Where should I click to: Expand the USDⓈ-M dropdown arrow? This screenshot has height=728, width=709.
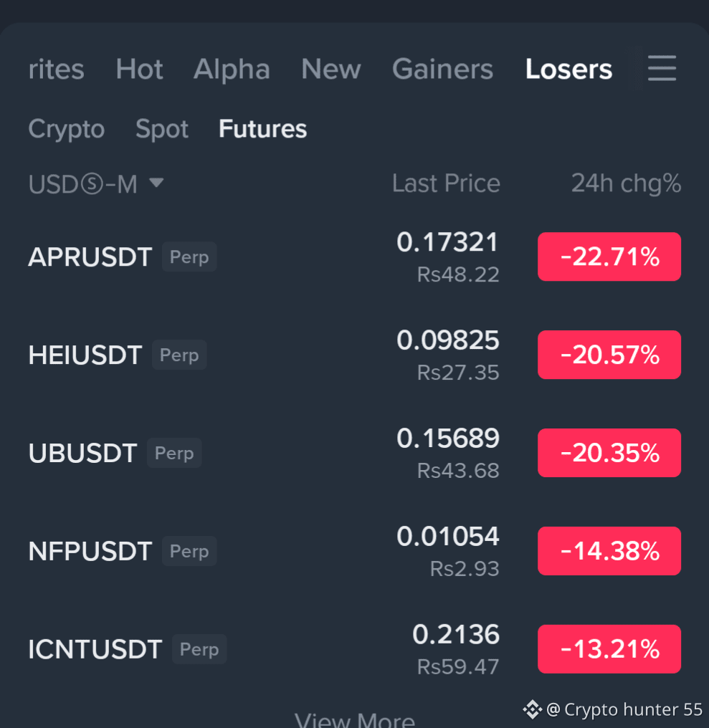pos(156,183)
